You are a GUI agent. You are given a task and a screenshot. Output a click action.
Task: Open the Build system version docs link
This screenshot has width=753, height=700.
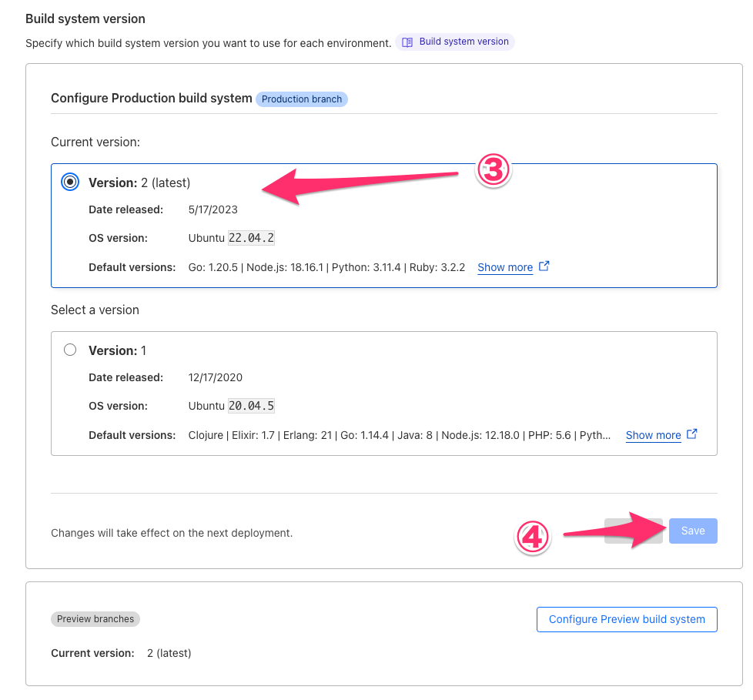(x=455, y=42)
